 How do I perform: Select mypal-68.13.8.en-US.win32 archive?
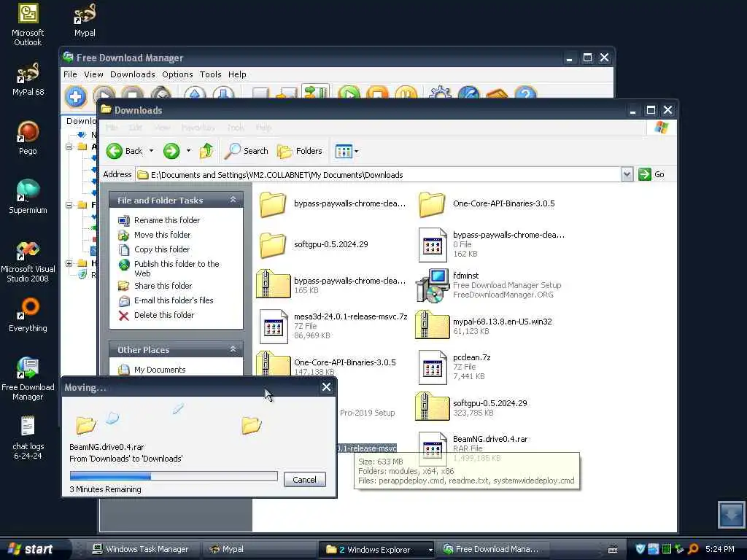click(484, 326)
